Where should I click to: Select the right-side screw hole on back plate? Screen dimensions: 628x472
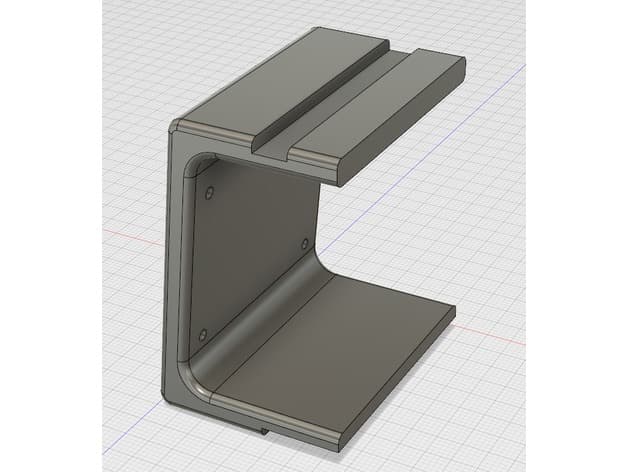(x=305, y=243)
